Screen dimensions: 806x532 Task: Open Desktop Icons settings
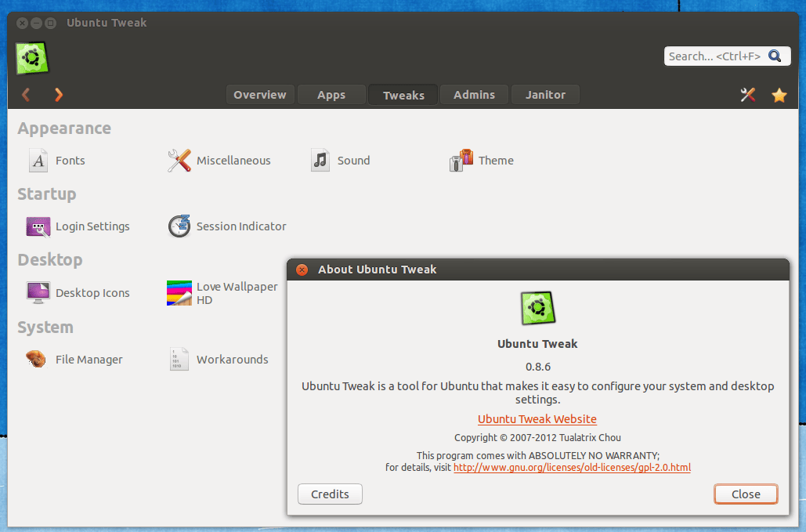pyautogui.click(x=38, y=292)
